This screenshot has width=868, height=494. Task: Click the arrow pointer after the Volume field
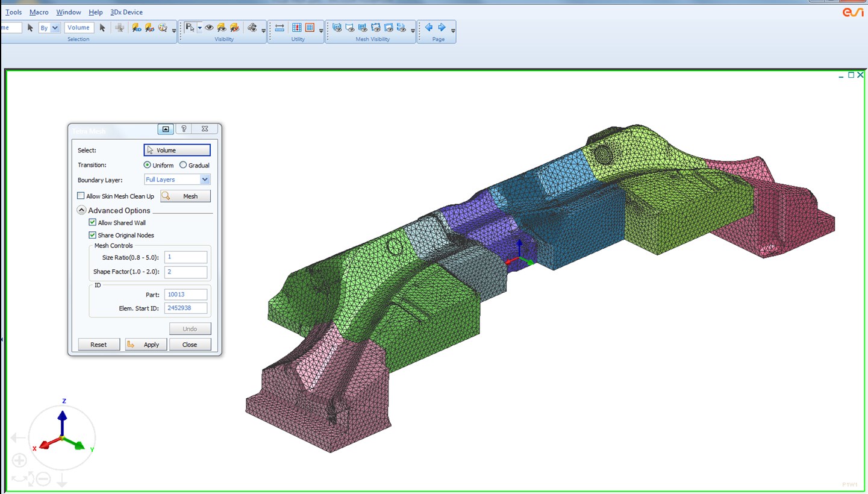102,28
